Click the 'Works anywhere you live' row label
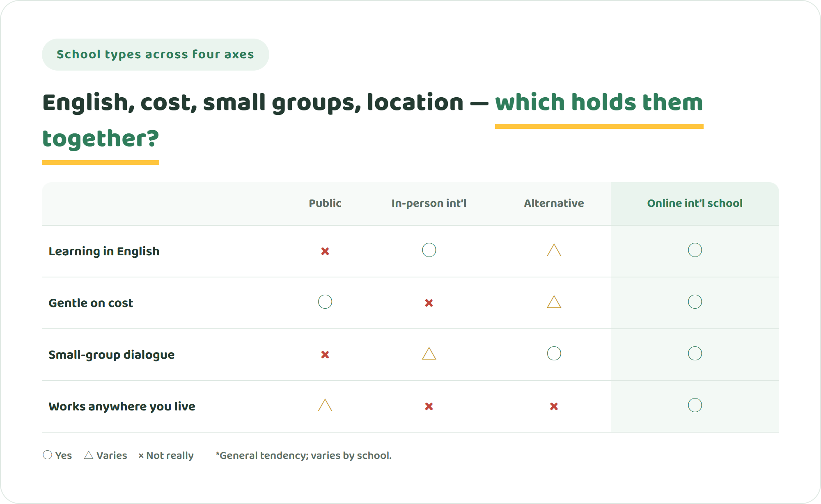This screenshot has width=821, height=504. point(122,406)
